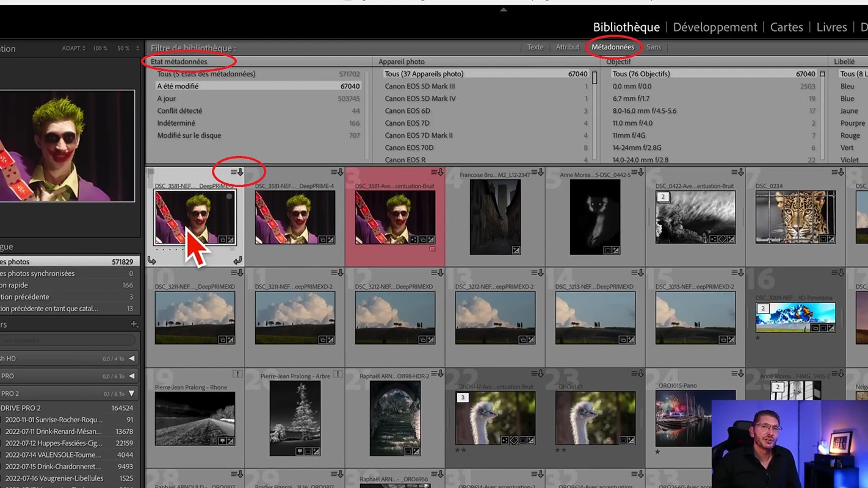Click stack count badge 3 on ostrich thumbnail
Viewport: 868px width, 488px height.
tap(463, 398)
